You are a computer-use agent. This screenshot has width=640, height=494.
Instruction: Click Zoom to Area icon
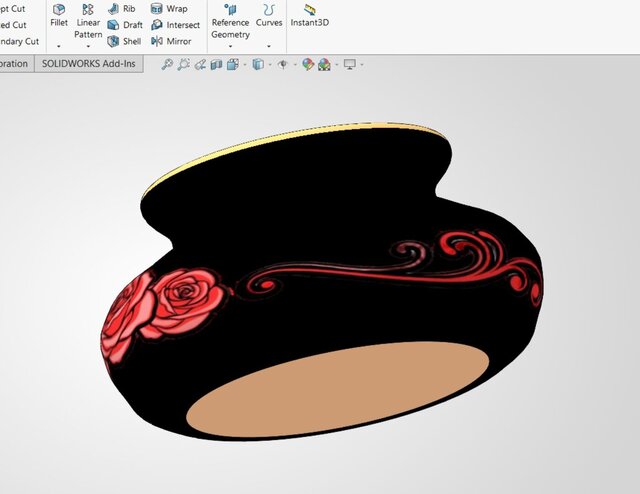pyautogui.click(x=184, y=64)
